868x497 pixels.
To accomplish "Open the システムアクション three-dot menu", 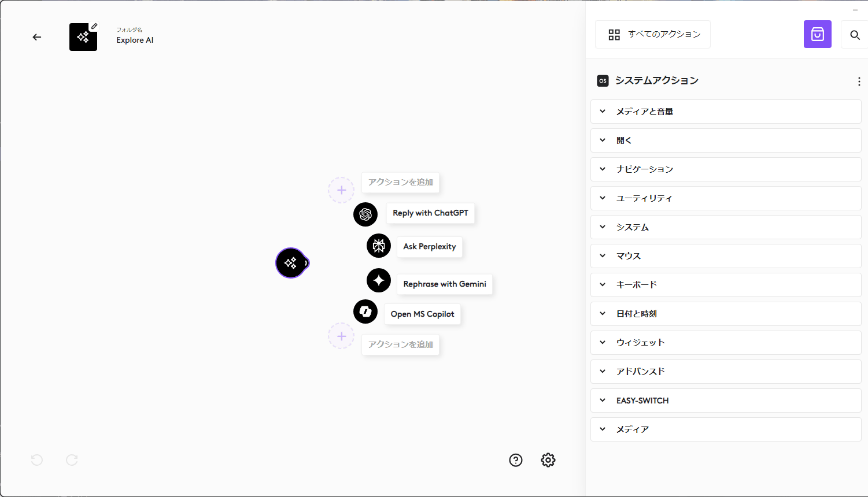I will click(x=859, y=81).
